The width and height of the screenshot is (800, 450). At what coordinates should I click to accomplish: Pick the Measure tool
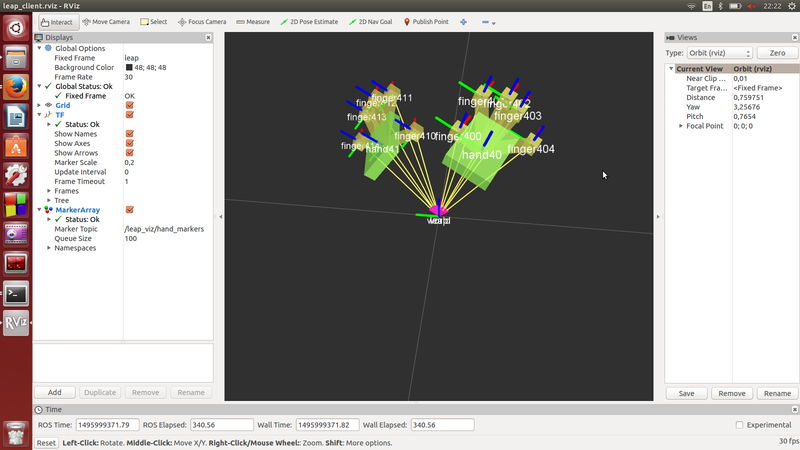pos(253,21)
